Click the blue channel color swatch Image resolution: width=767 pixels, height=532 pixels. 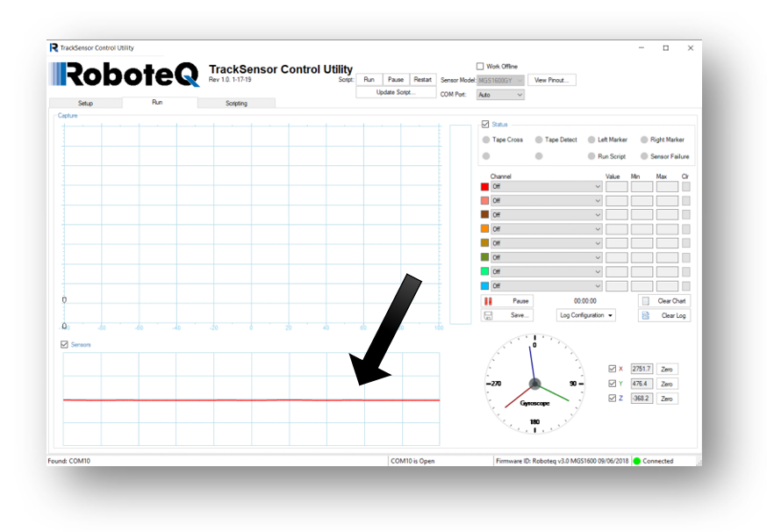[484, 286]
